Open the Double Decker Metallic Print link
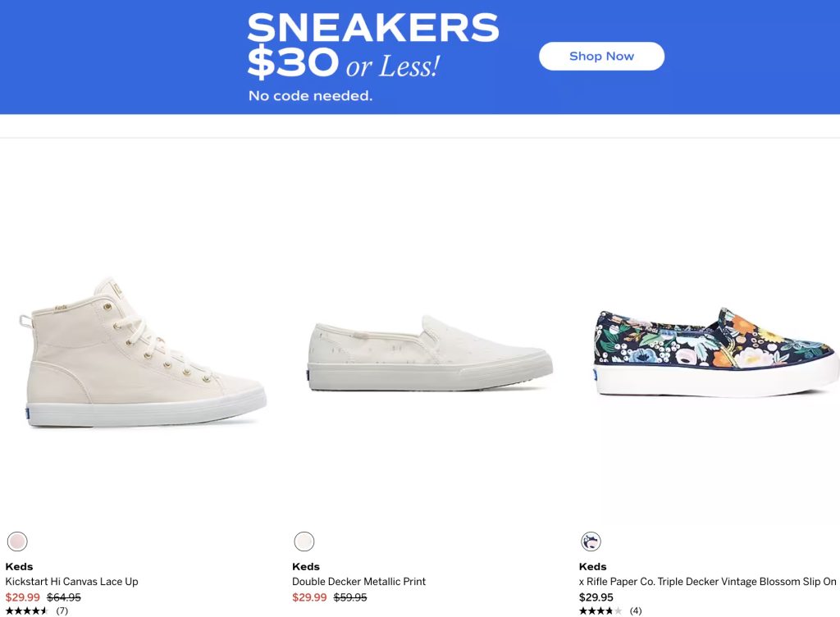840x617 pixels. click(359, 582)
